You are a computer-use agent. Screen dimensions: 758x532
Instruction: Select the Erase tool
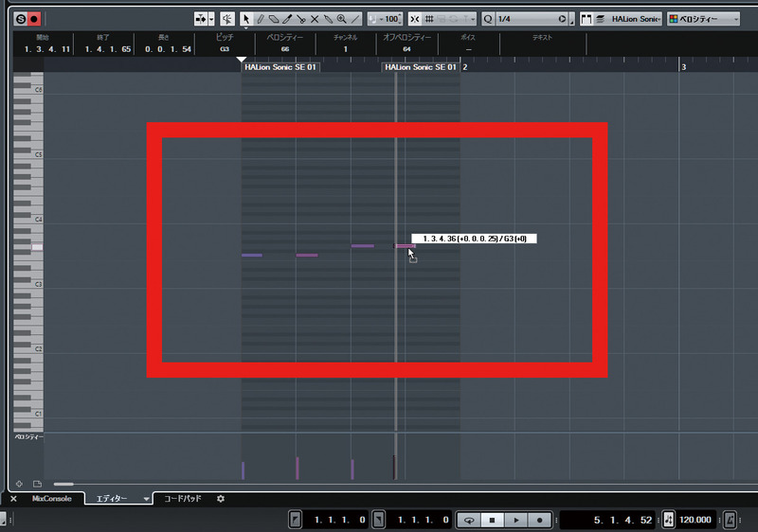point(274,19)
